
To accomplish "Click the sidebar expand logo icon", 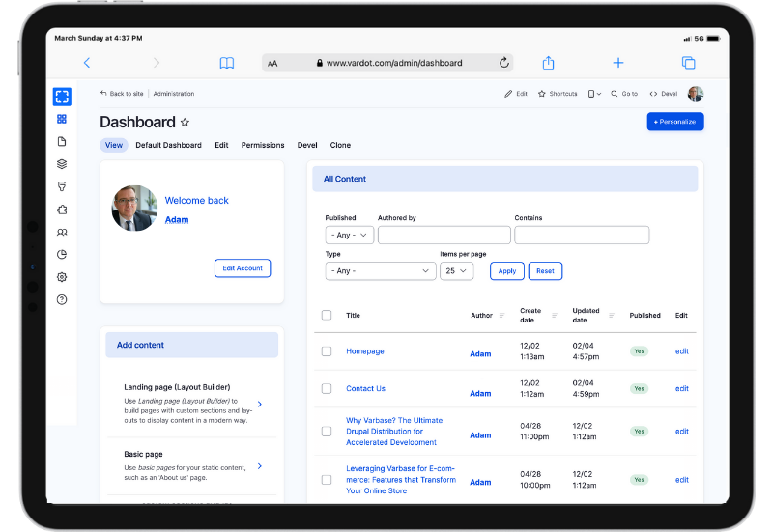I will pos(62,97).
